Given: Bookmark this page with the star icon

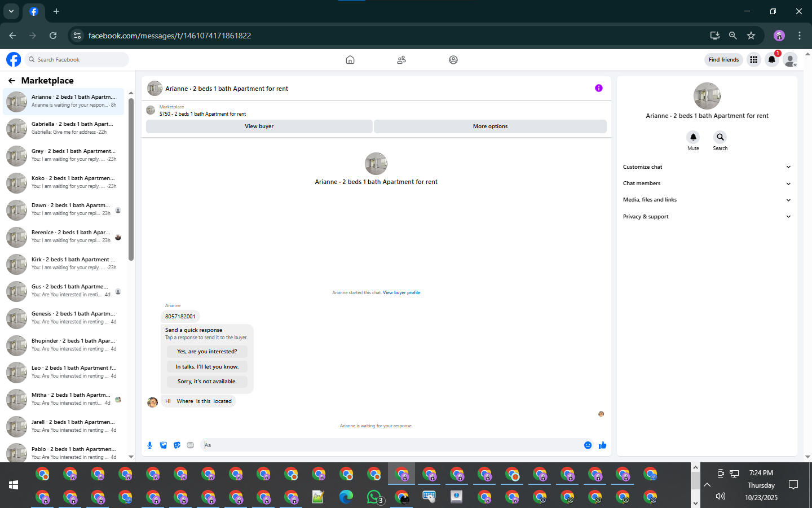Looking at the screenshot, I should click(x=751, y=36).
